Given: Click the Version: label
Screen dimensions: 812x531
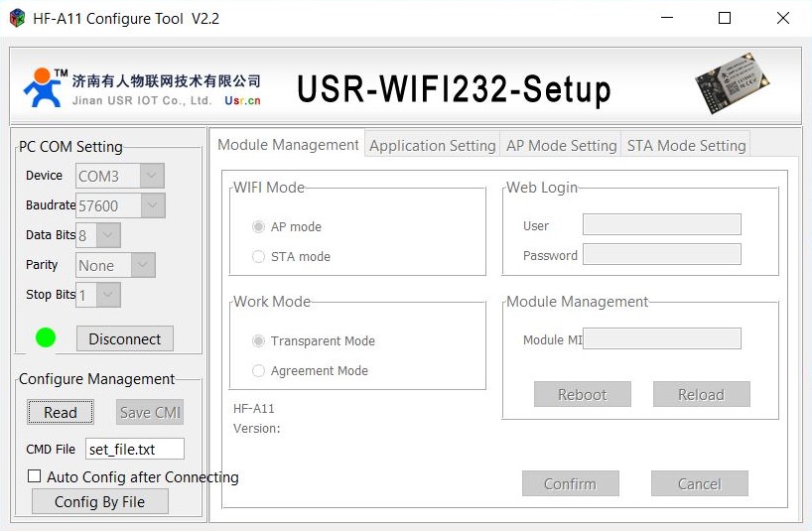Looking at the screenshot, I should pos(256,428).
